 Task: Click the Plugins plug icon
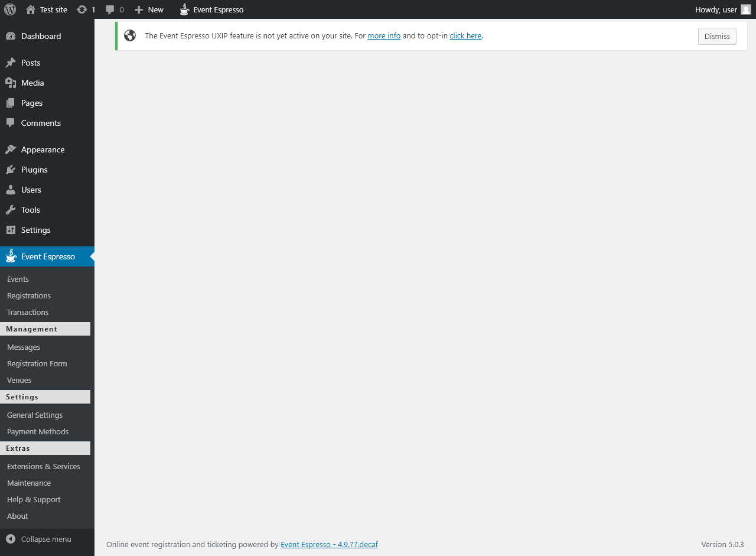tap(11, 170)
